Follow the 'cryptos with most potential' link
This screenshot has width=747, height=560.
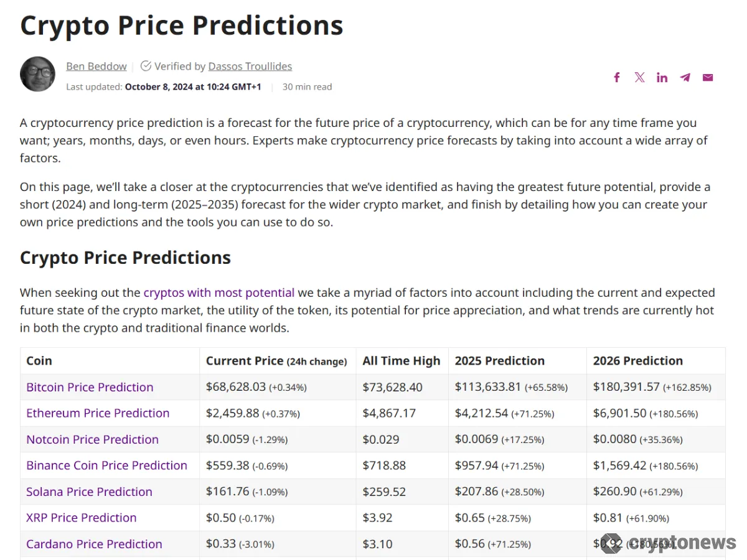[x=218, y=292]
